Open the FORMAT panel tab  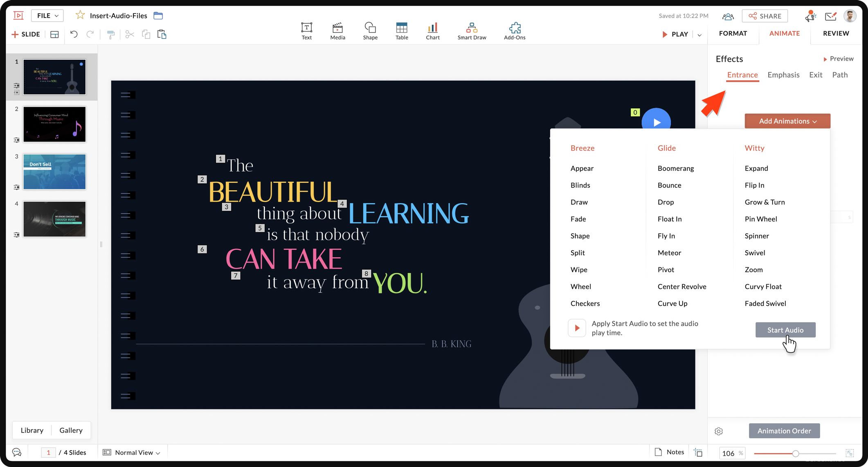coord(733,34)
